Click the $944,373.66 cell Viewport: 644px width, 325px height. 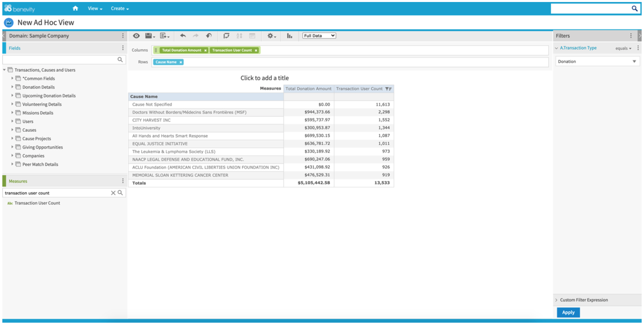[x=317, y=112]
